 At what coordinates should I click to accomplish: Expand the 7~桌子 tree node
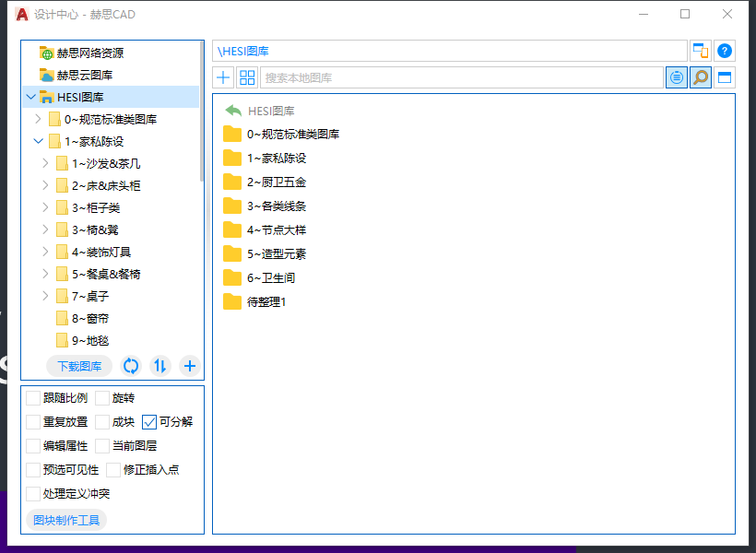tap(45, 296)
